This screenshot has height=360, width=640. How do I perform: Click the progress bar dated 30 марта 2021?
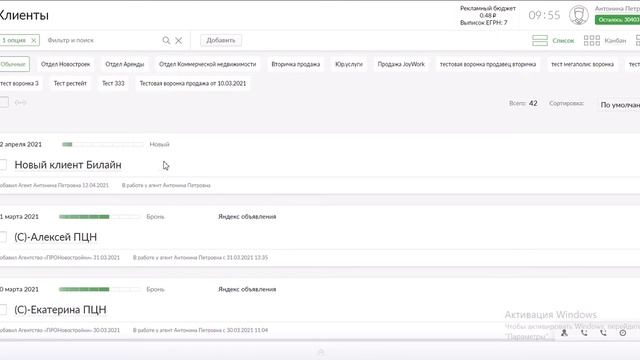pyautogui.click(x=100, y=289)
